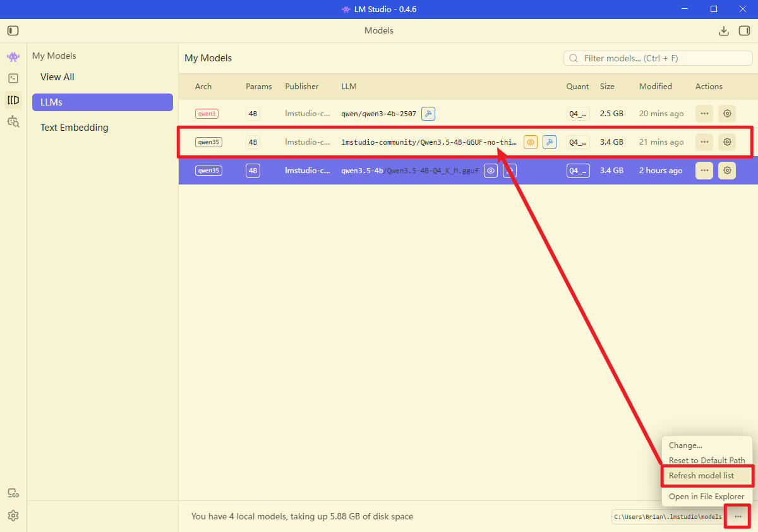758x532 pixels.
Task: Click vision eye icon on Qwen3.5-4B-Q4_K_M.gguf row
Action: pos(491,171)
